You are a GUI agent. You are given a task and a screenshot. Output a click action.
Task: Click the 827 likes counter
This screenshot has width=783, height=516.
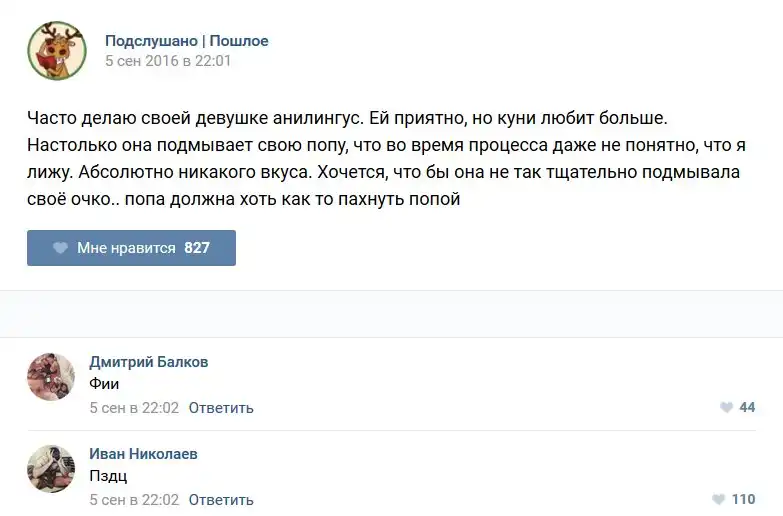(x=197, y=248)
